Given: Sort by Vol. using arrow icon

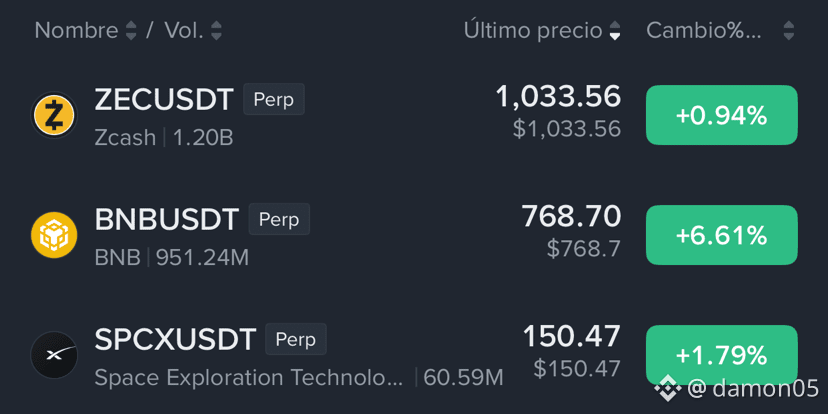Looking at the screenshot, I should [217, 31].
